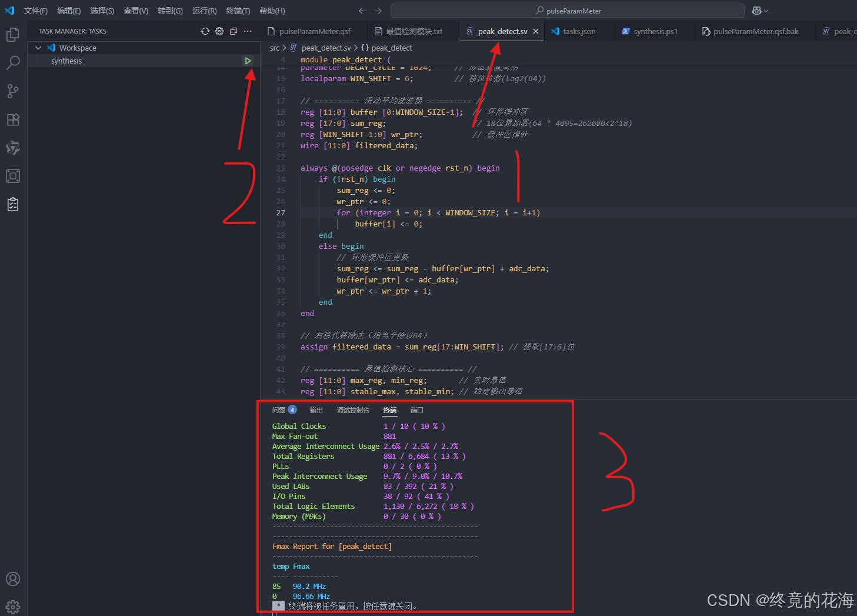
Task: Open the Source Control view
Action: pyautogui.click(x=12, y=91)
